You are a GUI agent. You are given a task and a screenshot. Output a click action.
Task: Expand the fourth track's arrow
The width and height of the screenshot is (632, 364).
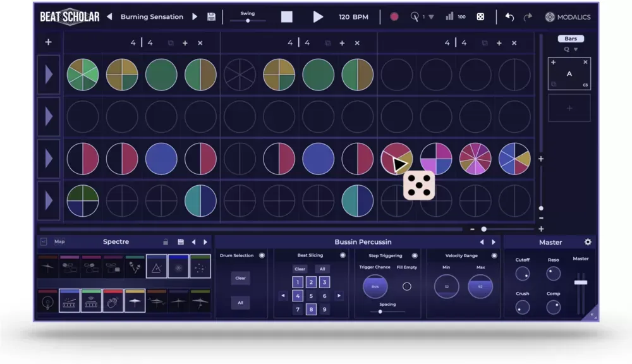pyautogui.click(x=49, y=201)
